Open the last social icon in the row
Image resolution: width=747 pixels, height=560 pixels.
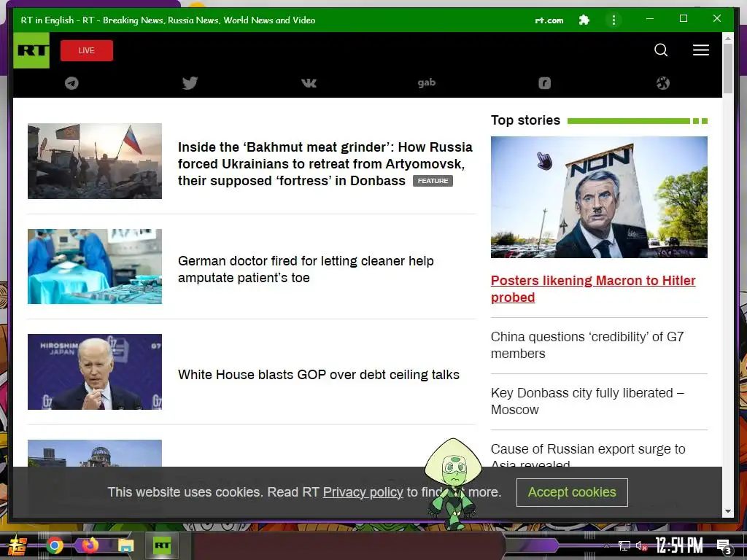662,83
